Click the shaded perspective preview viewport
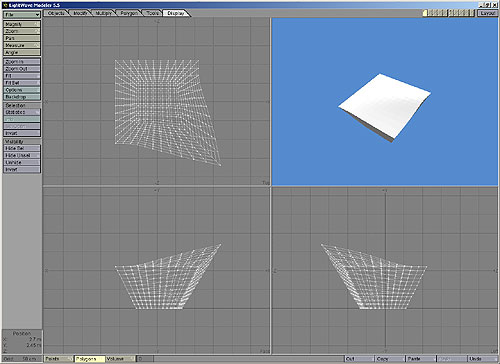 coord(385,101)
